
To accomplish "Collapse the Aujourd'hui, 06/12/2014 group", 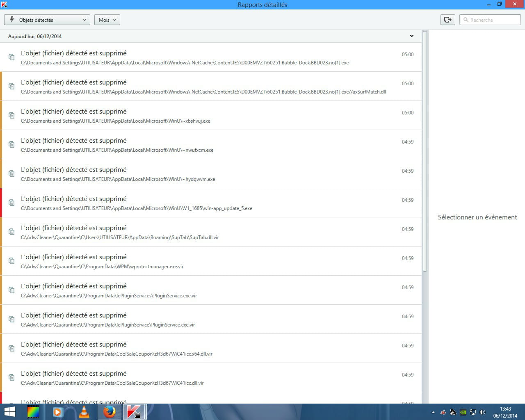I will 412,36.
